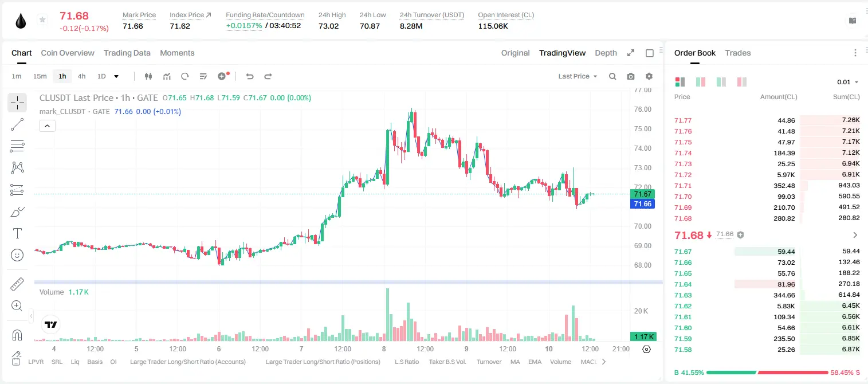This screenshot has width=868, height=384.
Task: Collapse the indicator legend chevron
Action: pyautogui.click(x=48, y=126)
